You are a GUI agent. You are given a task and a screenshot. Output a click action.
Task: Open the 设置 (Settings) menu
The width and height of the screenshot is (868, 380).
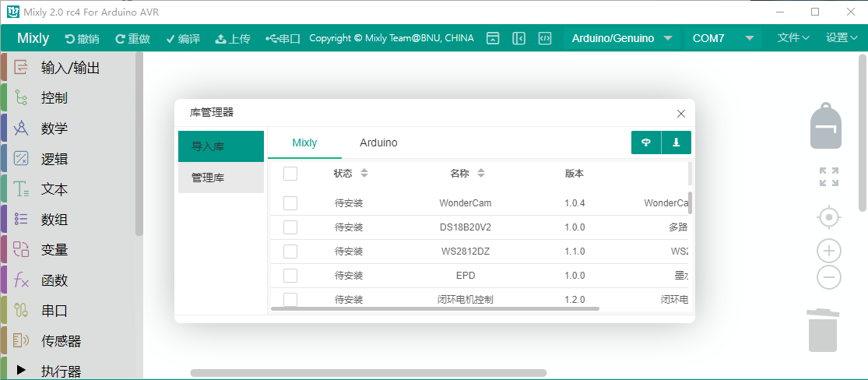click(842, 37)
